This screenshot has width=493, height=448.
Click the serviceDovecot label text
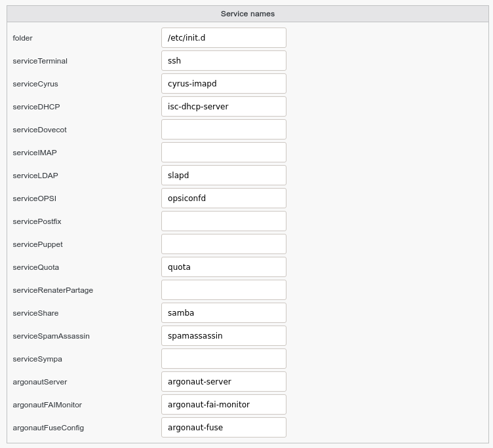pos(39,130)
